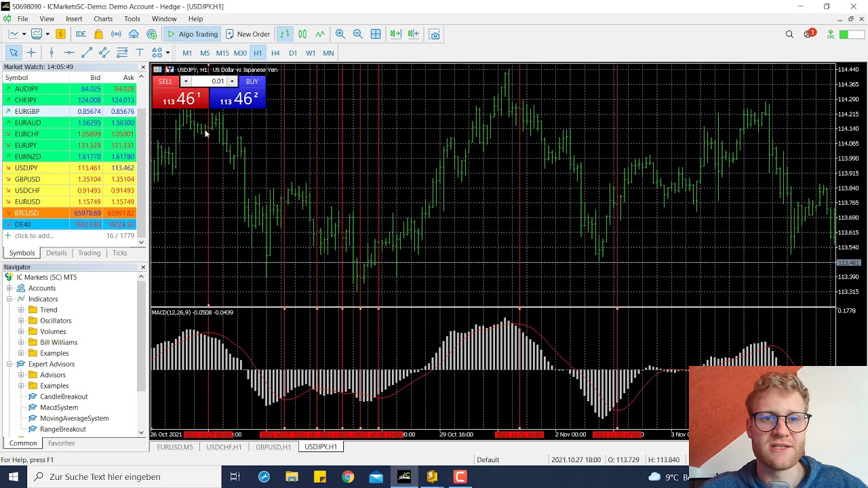This screenshot has width=868, height=488.
Task: Expand the Trend indicators folder
Action: tap(21, 310)
